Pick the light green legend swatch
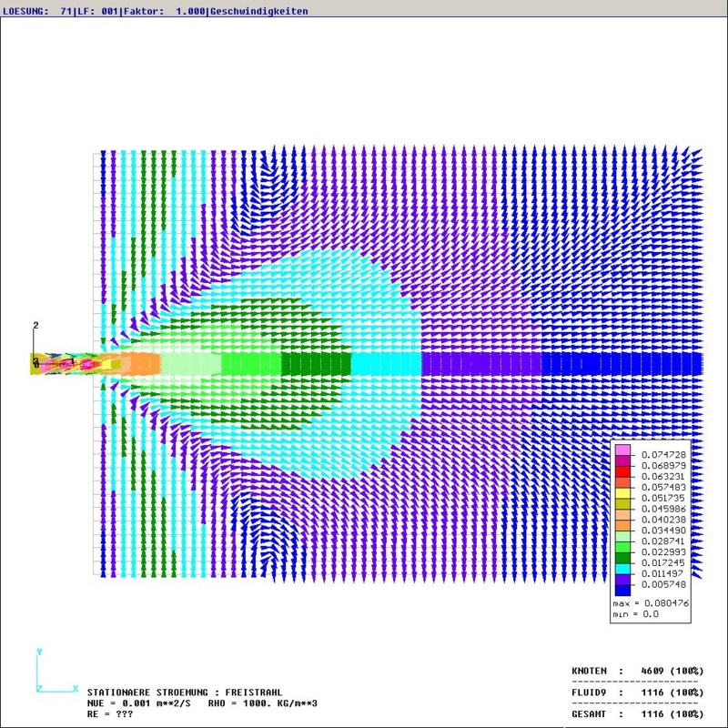728x728 pixels. coord(622,536)
